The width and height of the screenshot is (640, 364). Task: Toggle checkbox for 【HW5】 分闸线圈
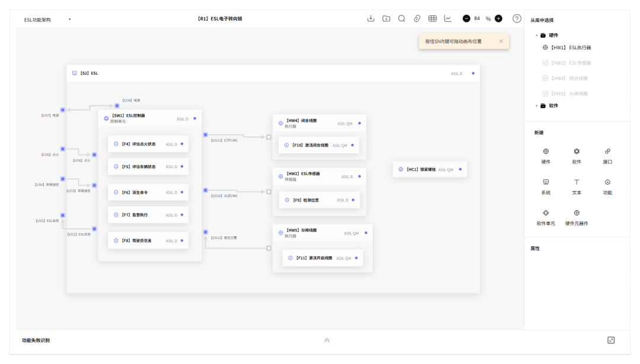click(545, 94)
